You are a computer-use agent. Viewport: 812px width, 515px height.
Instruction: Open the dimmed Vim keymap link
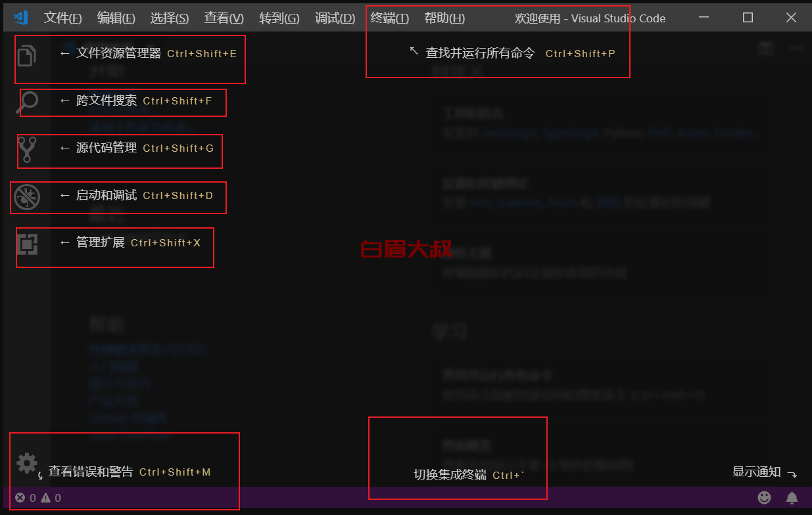coord(481,203)
